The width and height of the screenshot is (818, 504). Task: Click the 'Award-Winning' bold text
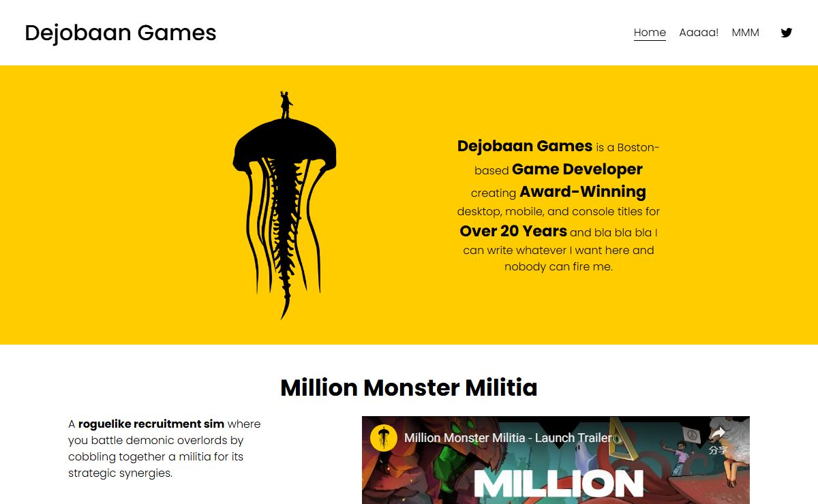tap(583, 191)
